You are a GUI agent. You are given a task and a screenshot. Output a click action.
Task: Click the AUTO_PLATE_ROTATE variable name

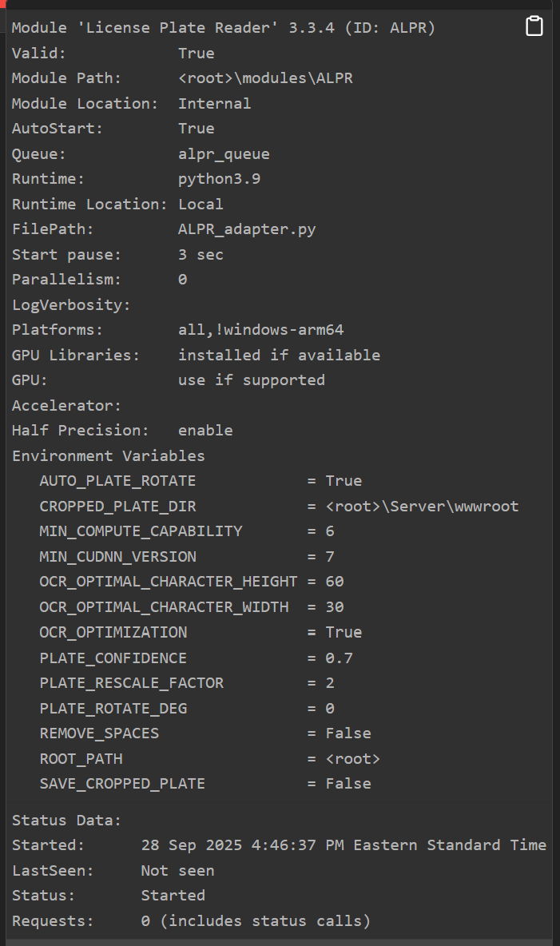117,481
